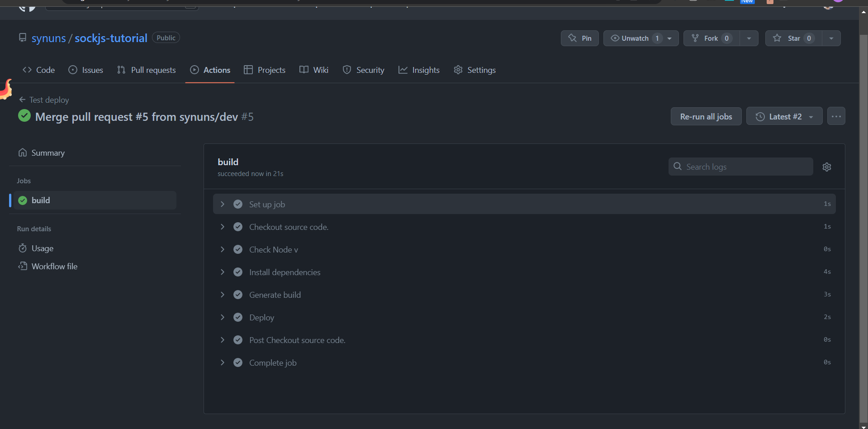Click the 'succeeded now in 21s' text
Screen dimensions: 868x429
tap(251, 174)
